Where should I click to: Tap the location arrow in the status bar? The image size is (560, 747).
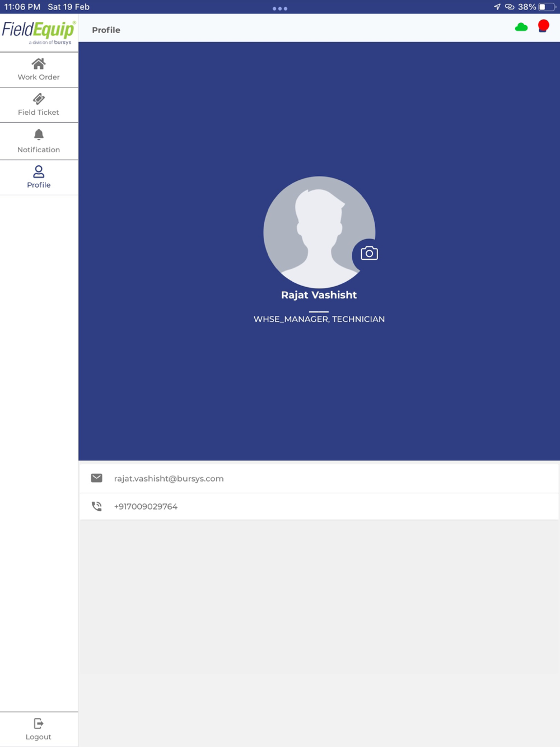click(x=497, y=7)
